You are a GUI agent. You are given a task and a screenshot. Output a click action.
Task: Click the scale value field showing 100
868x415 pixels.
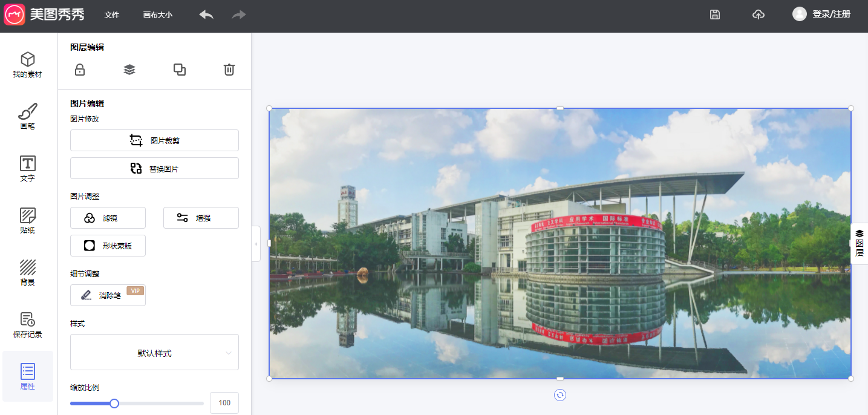point(224,403)
